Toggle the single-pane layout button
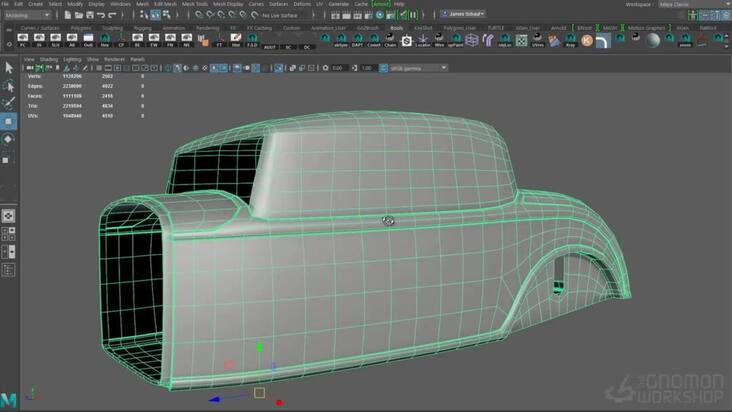Image resolution: width=732 pixels, height=412 pixels. coord(8,215)
